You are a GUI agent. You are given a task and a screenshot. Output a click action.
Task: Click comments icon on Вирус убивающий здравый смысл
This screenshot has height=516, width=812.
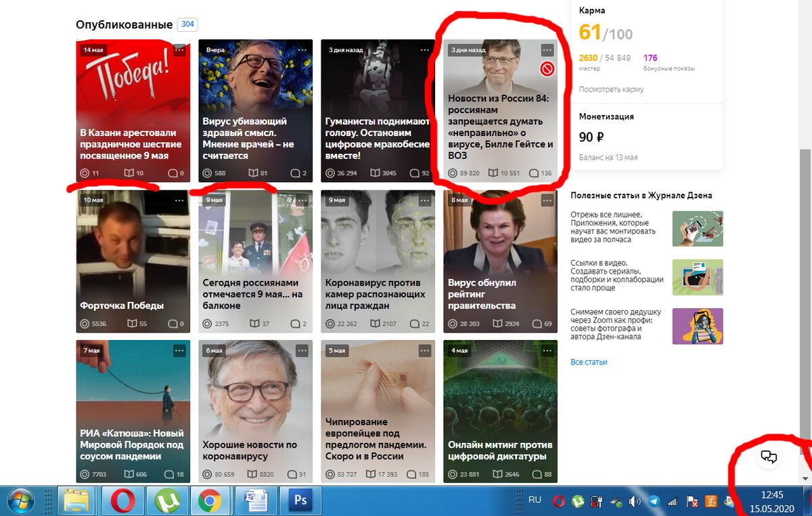pos(294,173)
